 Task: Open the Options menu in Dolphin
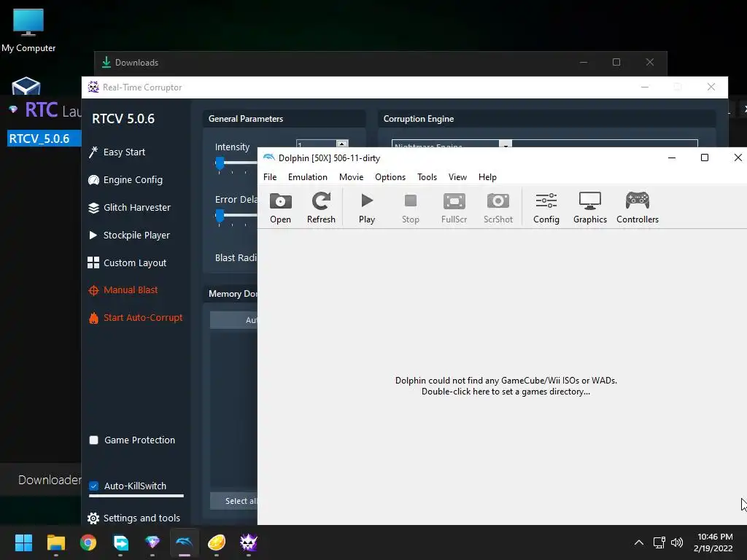tap(390, 177)
